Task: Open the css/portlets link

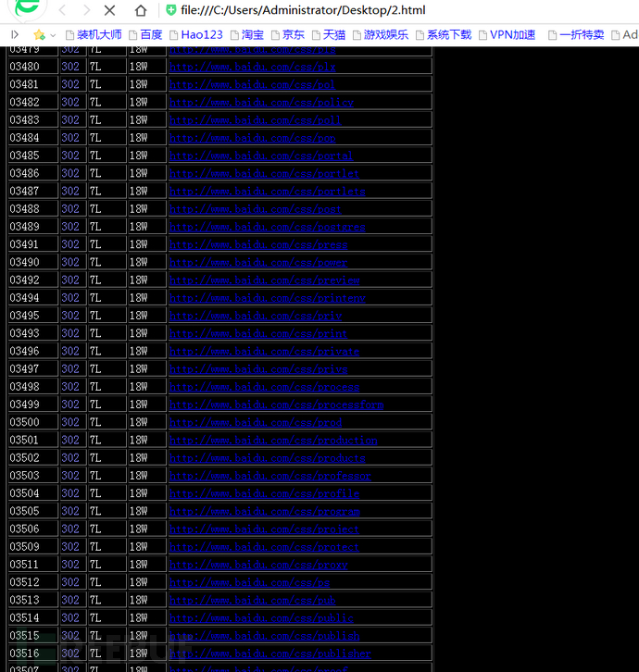Action: point(268,192)
